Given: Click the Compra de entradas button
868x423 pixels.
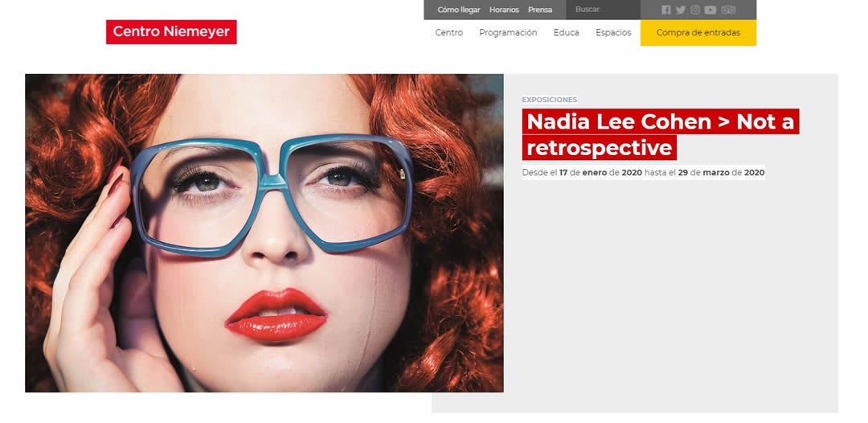Looking at the screenshot, I should [698, 33].
